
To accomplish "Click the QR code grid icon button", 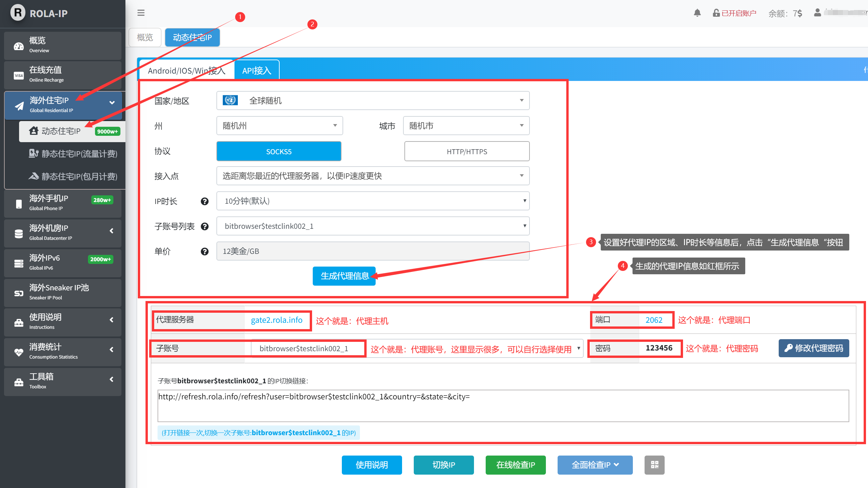I will coord(654,465).
